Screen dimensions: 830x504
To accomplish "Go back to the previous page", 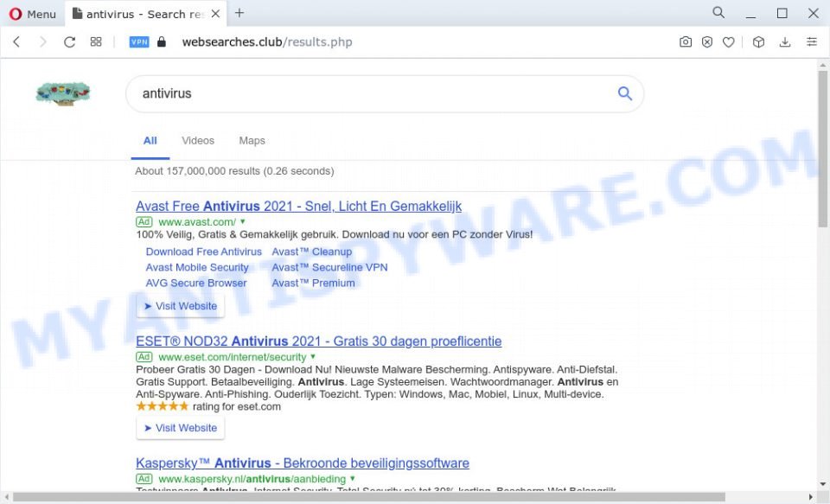I will click(x=16, y=41).
